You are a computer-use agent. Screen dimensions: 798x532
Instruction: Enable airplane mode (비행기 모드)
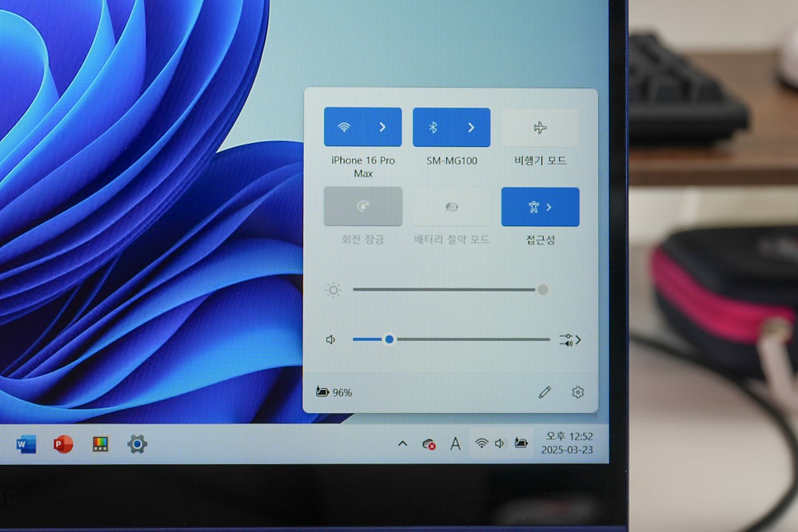tap(540, 128)
